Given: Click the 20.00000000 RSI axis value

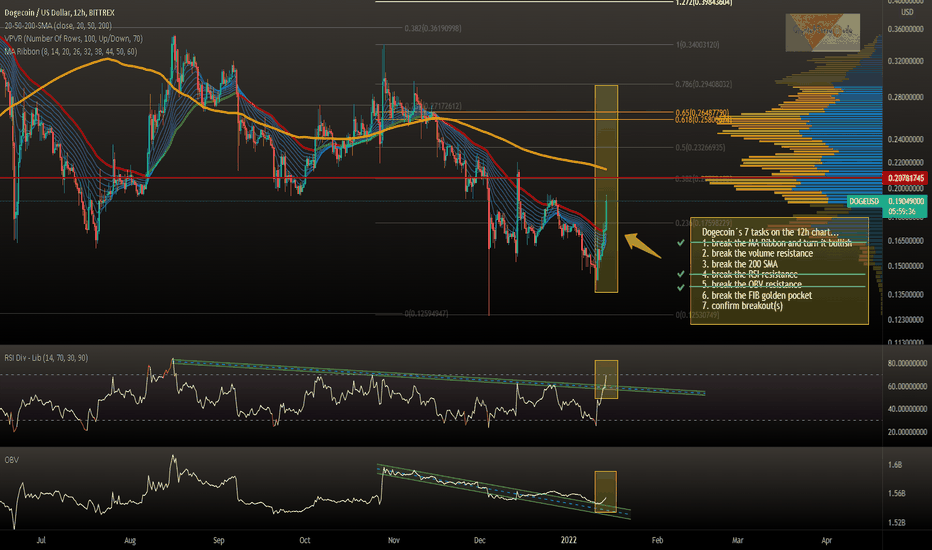Looking at the screenshot, I should click(x=907, y=432).
